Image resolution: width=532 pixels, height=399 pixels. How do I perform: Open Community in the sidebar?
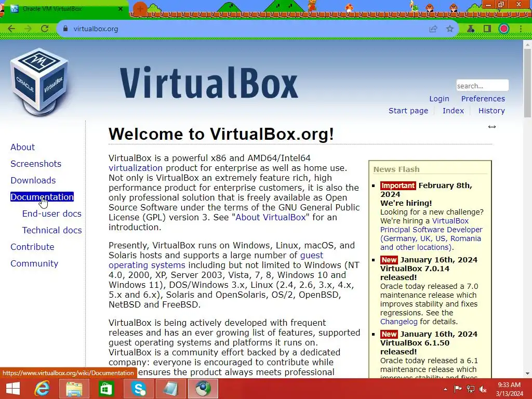coord(34,263)
